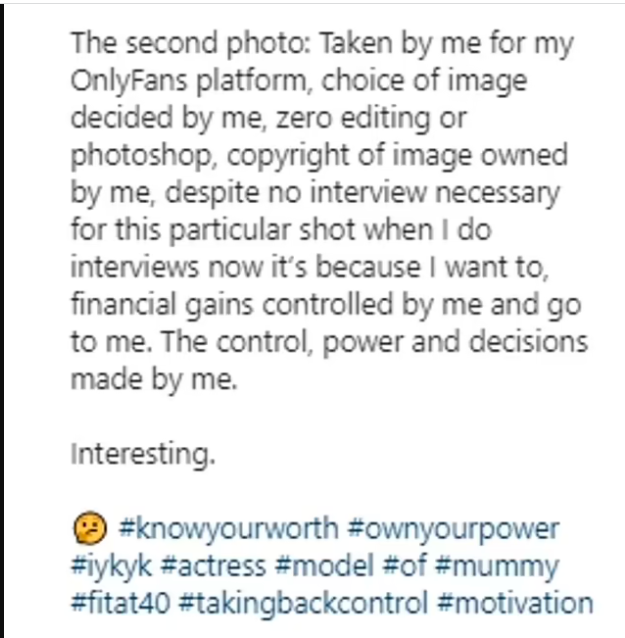The width and height of the screenshot is (625, 638).
Task: Click the word "Interesting." in the caption
Action: [x=143, y=454]
